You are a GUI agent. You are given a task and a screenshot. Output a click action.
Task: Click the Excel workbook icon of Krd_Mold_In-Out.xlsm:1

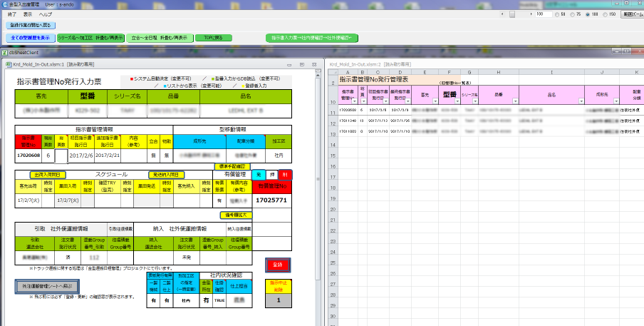click(x=8, y=64)
